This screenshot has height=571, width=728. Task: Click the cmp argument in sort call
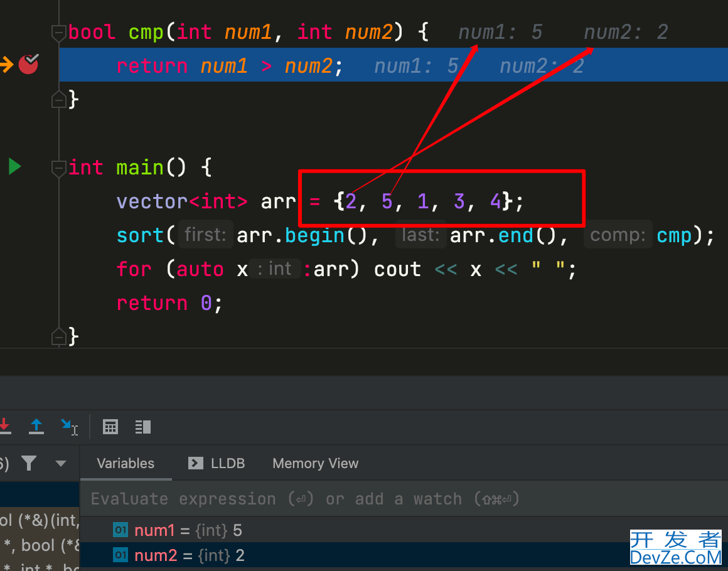pyautogui.click(x=674, y=235)
